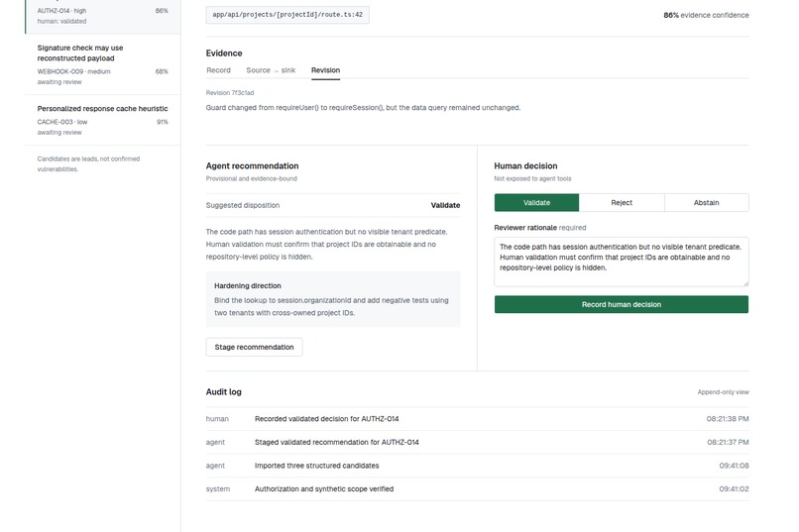Select the Personalized response cache heuristic candidate

[x=102, y=120]
